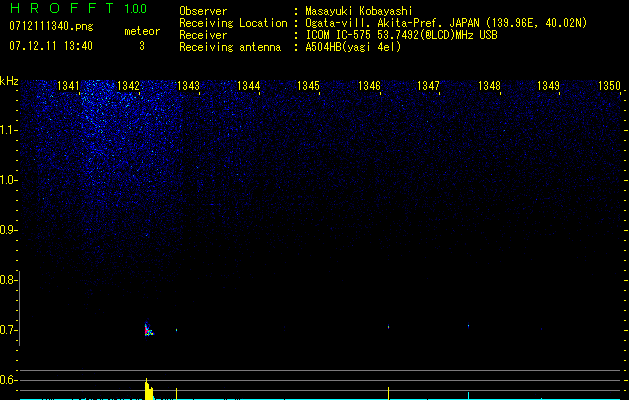Click the Receiving antenna field label

click(x=230, y=47)
